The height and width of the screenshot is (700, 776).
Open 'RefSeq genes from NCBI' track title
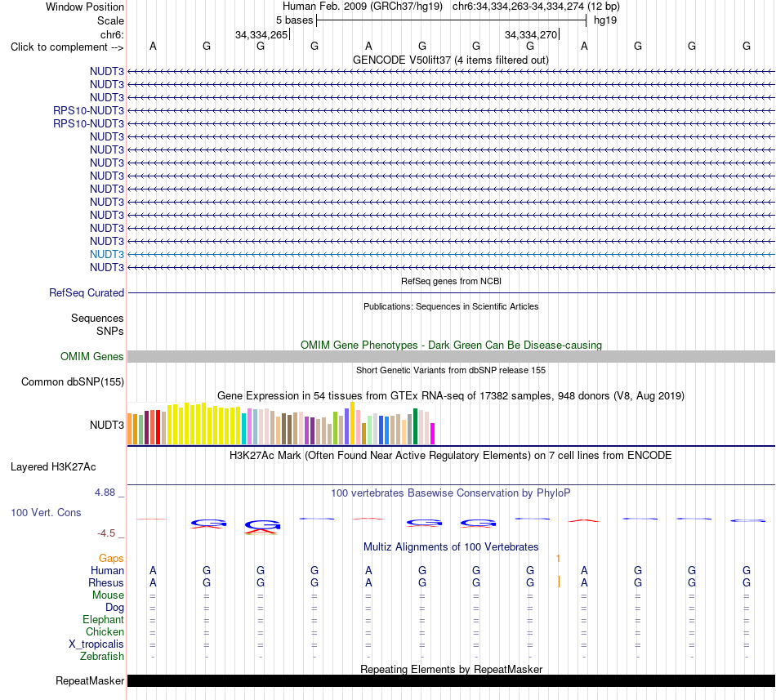pyautogui.click(x=451, y=281)
